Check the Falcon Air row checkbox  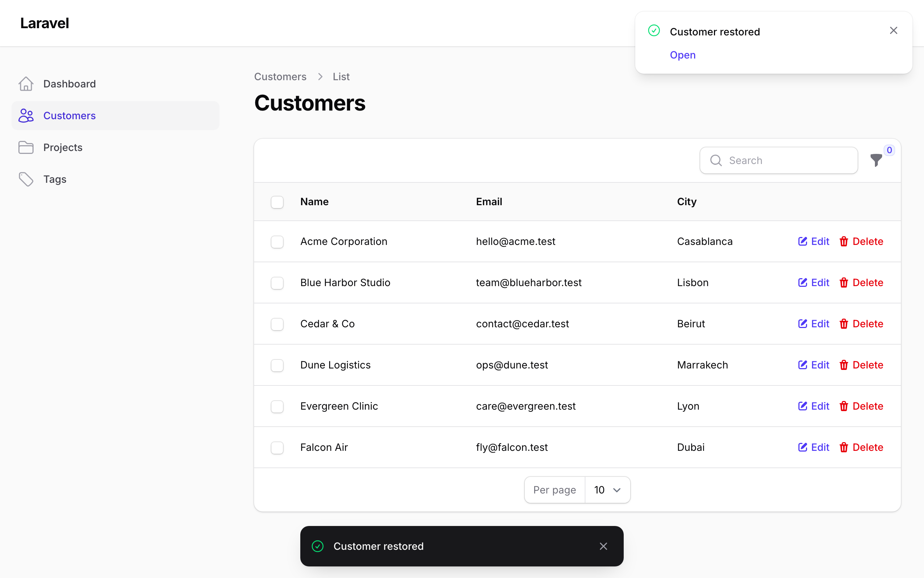277,448
